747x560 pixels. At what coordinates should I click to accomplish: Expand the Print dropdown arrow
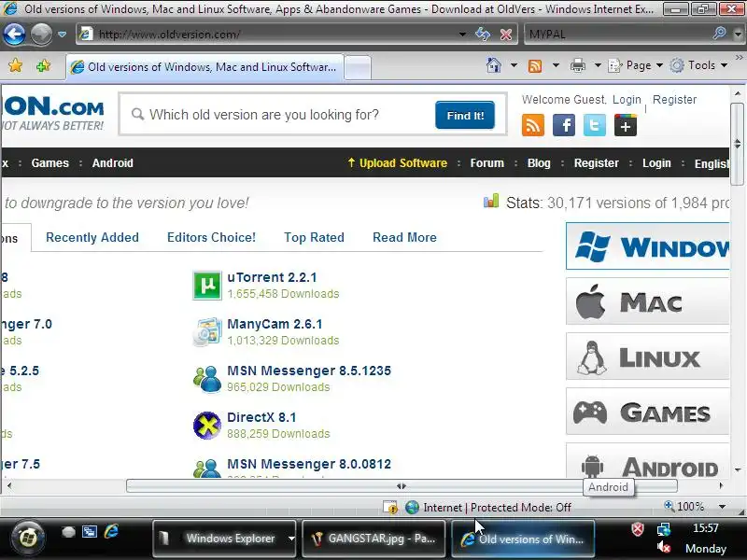598,65
